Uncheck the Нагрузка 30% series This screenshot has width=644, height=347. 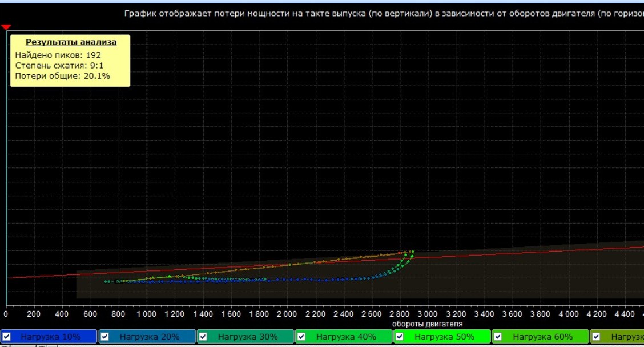tap(203, 337)
